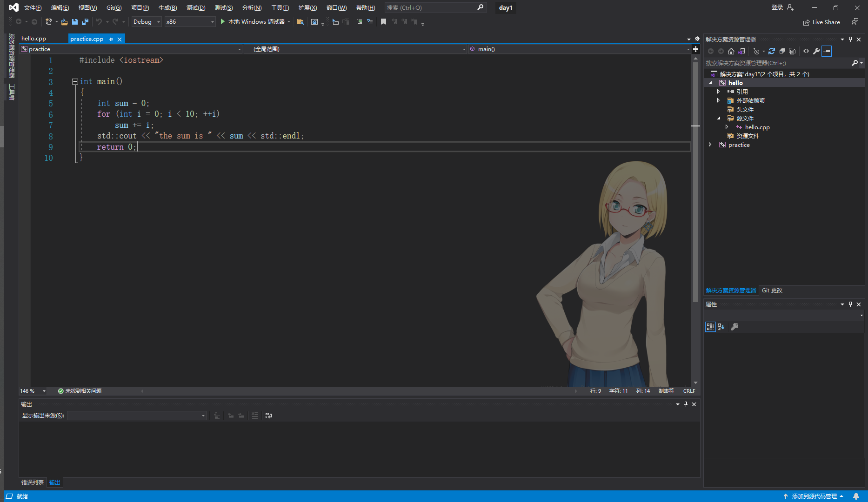Viewport: 868px width, 502px height.
Task: Click the account person icon beside 登录
Action: pos(790,7)
